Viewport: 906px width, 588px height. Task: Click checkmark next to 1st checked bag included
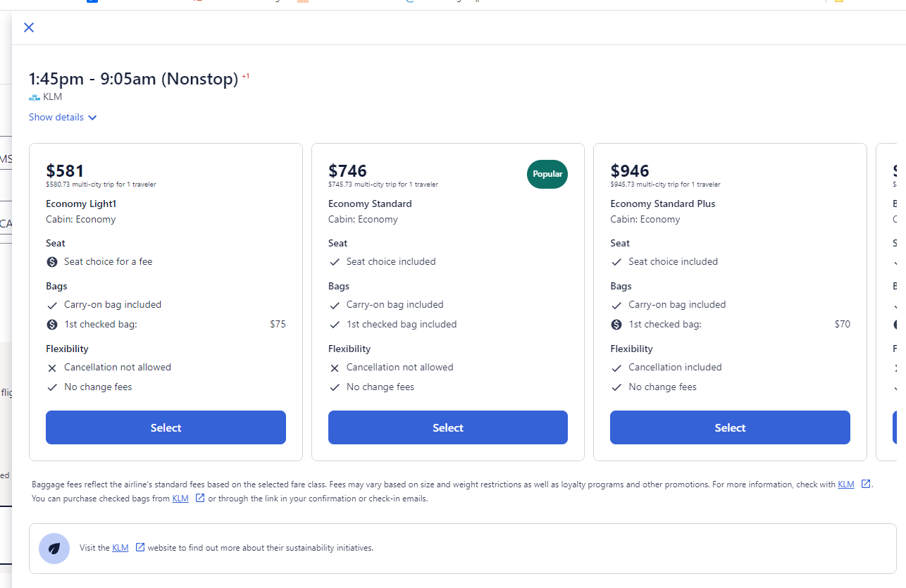point(335,325)
